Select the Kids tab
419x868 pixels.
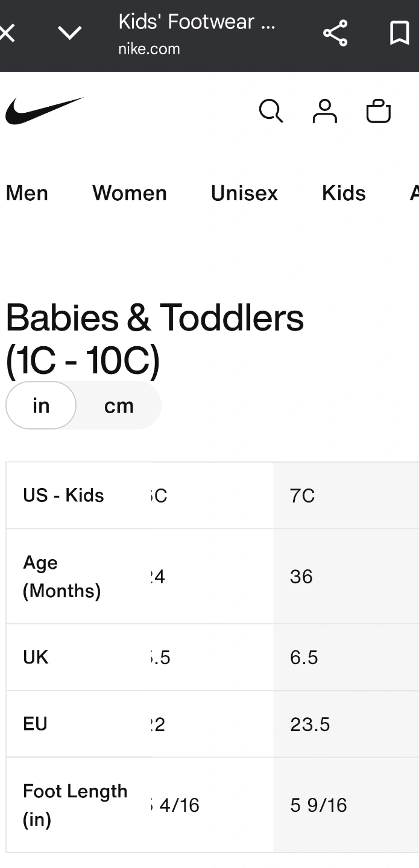[x=344, y=193]
